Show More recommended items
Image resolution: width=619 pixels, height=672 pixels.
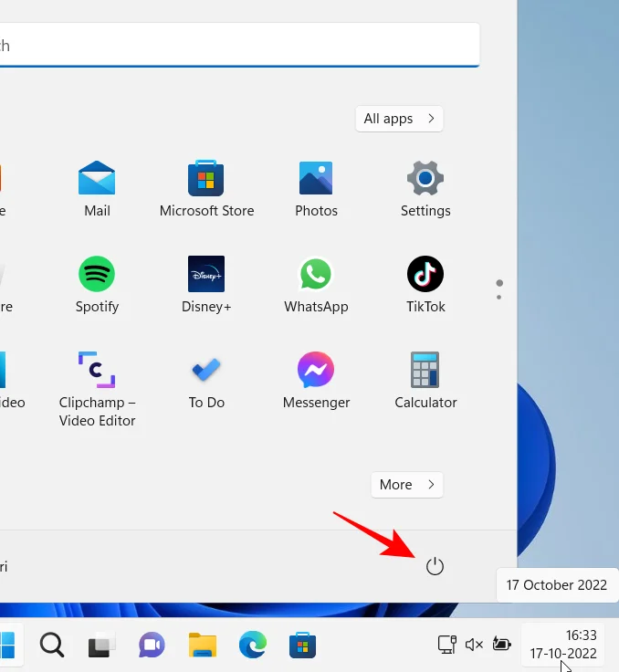pyautogui.click(x=407, y=485)
